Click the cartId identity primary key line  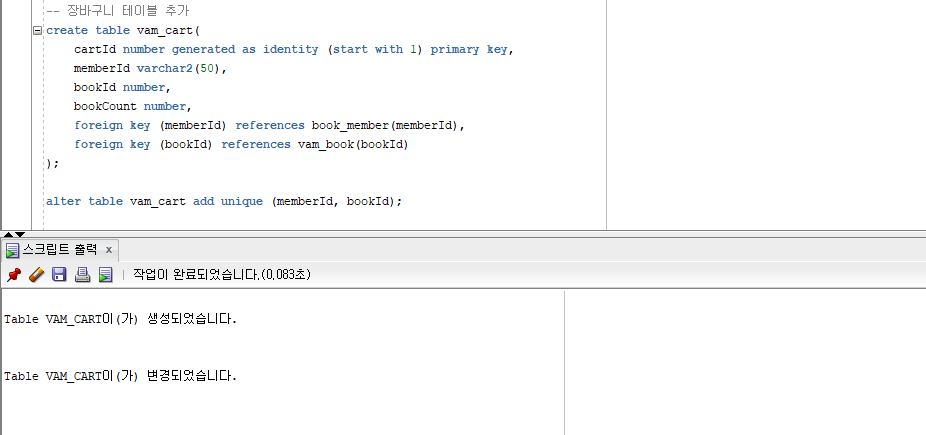click(x=294, y=50)
